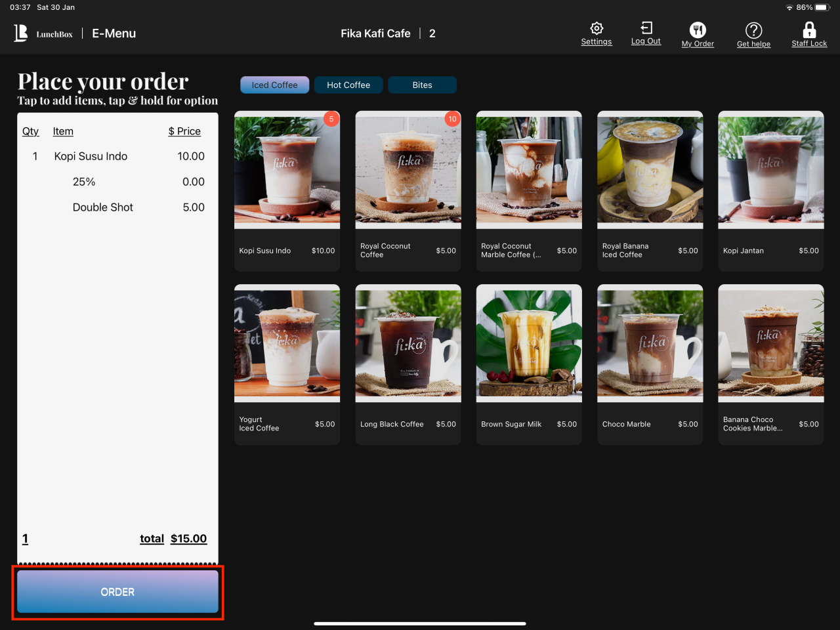Screen dimensions: 840x630
Task: Select the Long Black Coffee photo
Action: click(x=408, y=343)
